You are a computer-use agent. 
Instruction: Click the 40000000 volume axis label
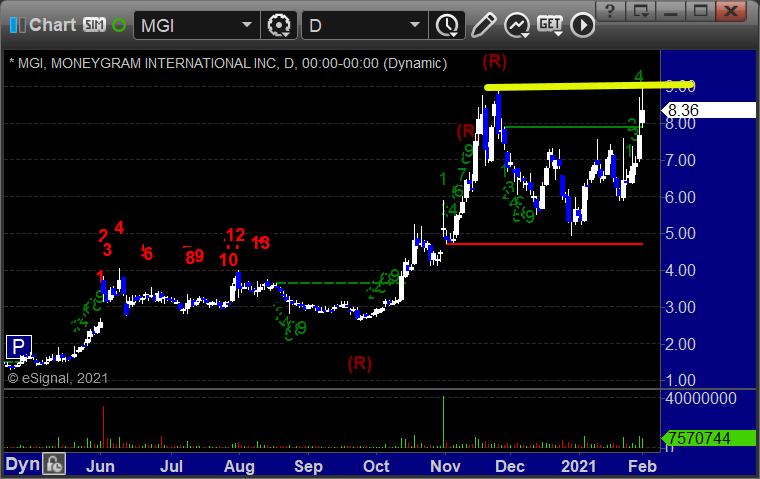pos(701,399)
